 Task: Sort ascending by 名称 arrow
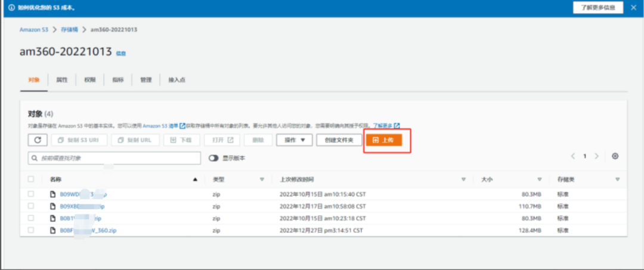pos(195,179)
